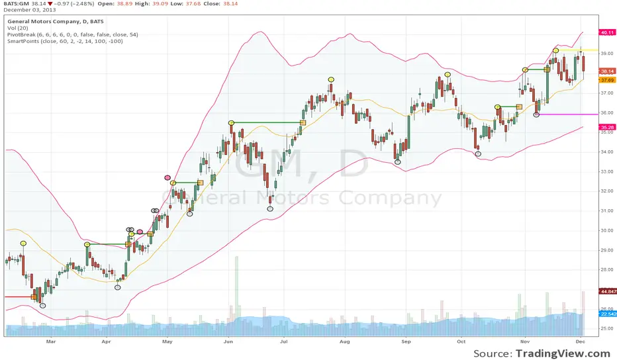The width and height of the screenshot is (617, 364).
Task: Click the red down-arrow price change indicator
Action: click(50, 4)
